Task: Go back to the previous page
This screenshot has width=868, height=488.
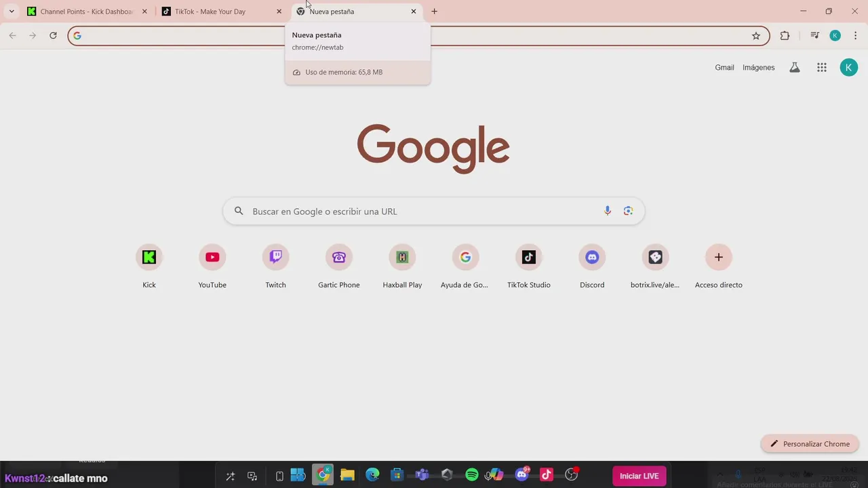Action: pyautogui.click(x=12, y=36)
